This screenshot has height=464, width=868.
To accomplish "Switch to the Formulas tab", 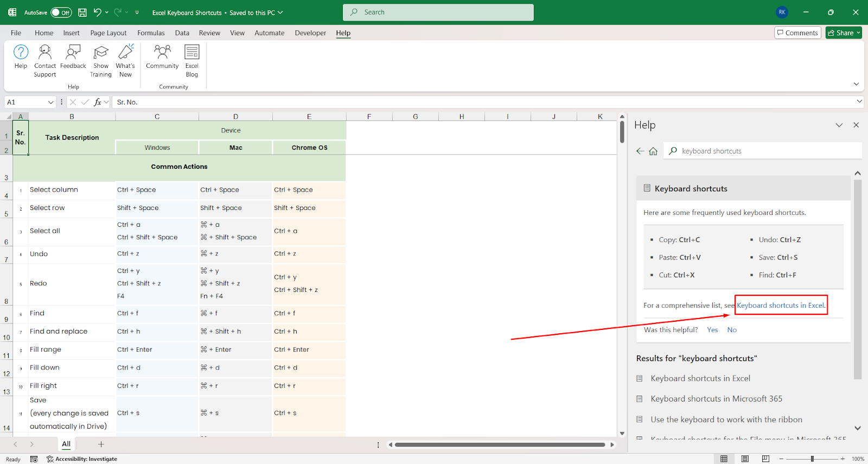I will [151, 33].
